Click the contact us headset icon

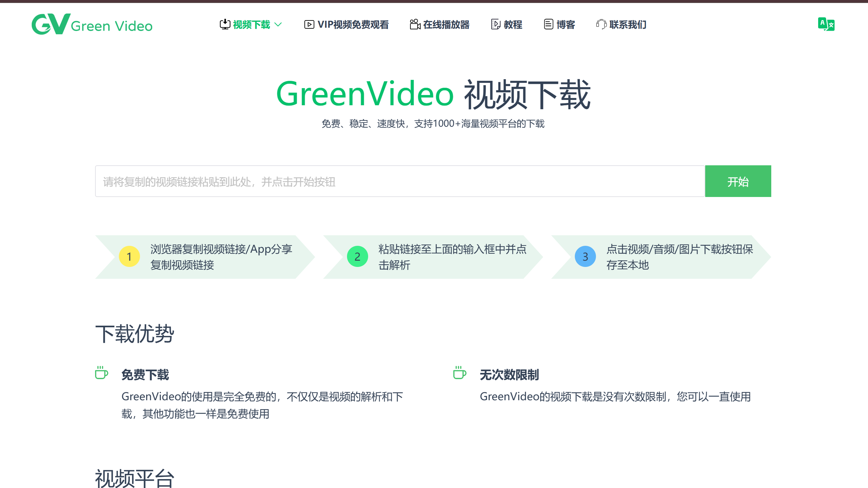[x=601, y=24]
